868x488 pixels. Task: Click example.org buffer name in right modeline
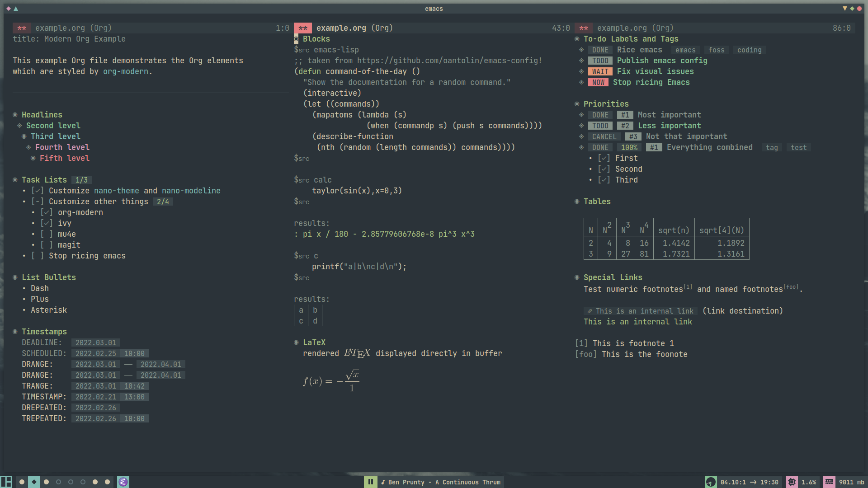622,28
